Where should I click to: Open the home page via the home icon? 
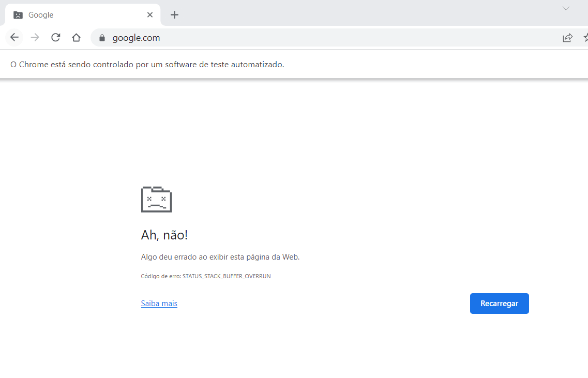point(76,37)
